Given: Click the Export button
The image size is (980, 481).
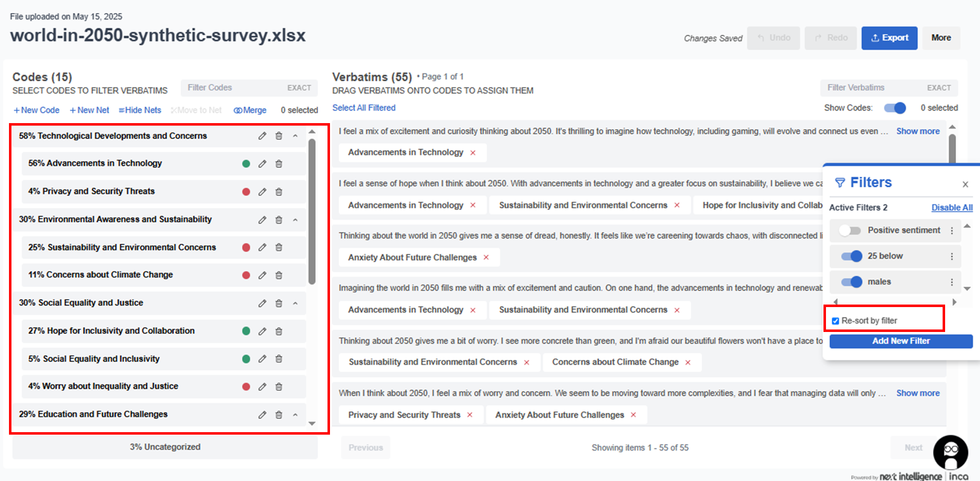Looking at the screenshot, I should tap(889, 38).
